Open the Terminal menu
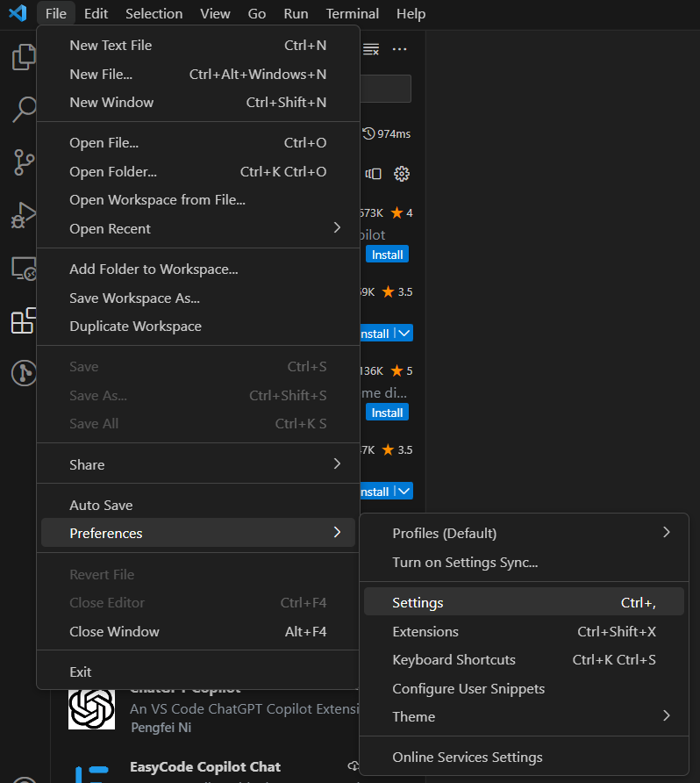This screenshot has height=783, width=700. coord(352,13)
